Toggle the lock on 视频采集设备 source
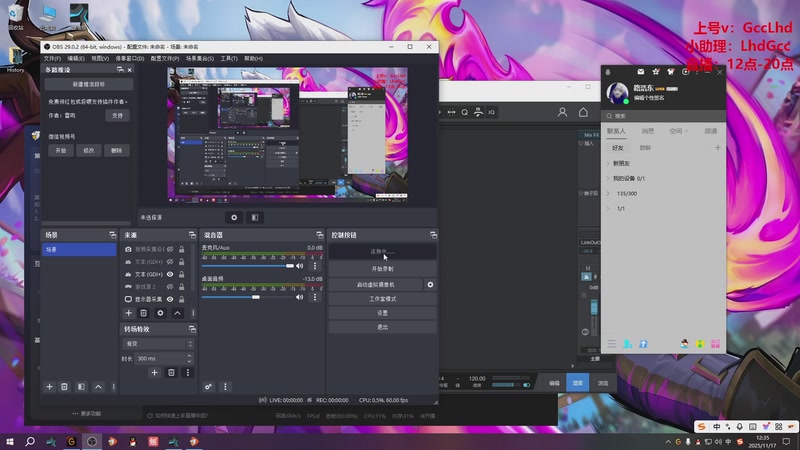 [x=182, y=249]
